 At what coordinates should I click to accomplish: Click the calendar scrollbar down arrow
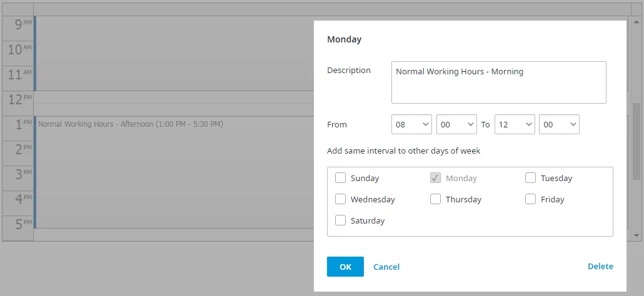pyautogui.click(x=636, y=235)
